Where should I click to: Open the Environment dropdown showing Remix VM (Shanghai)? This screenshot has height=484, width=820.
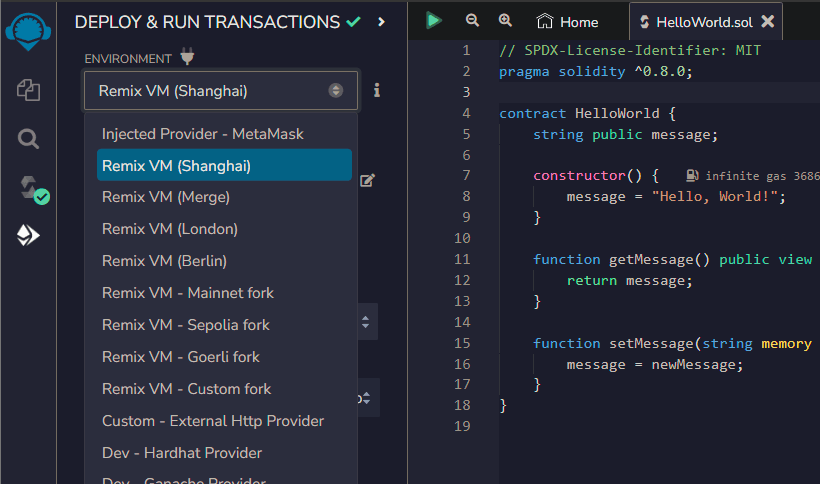point(221,90)
